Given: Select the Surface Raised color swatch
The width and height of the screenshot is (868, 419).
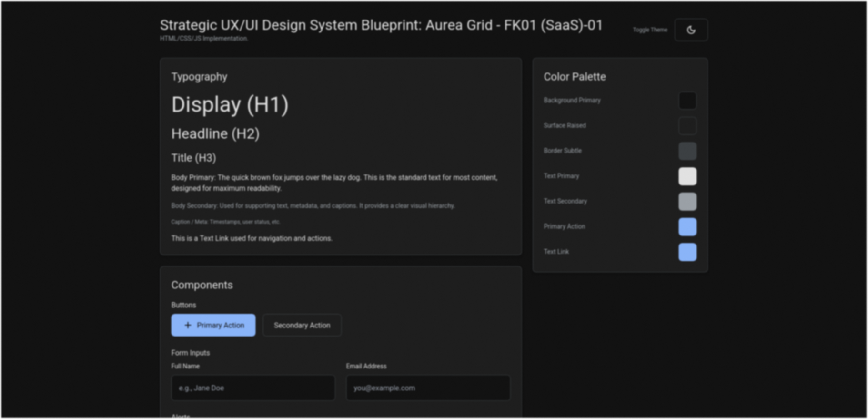Looking at the screenshot, I should pos(687,126).
